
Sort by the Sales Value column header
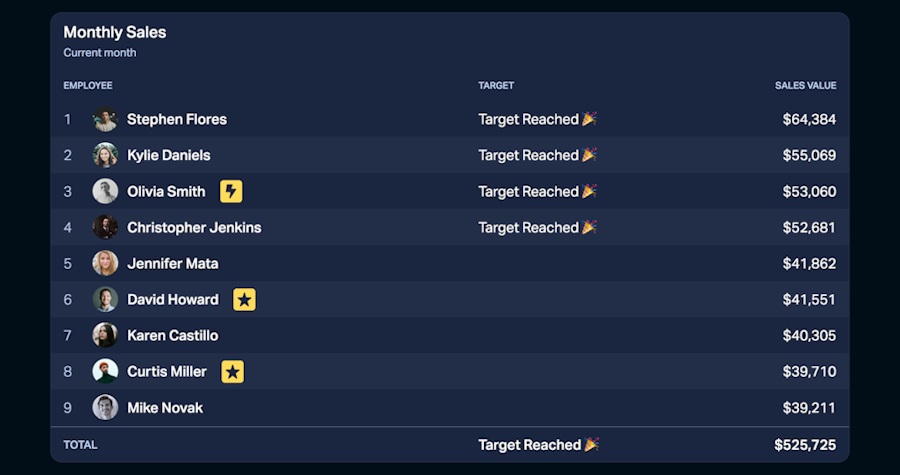click(x=805, y=86)
